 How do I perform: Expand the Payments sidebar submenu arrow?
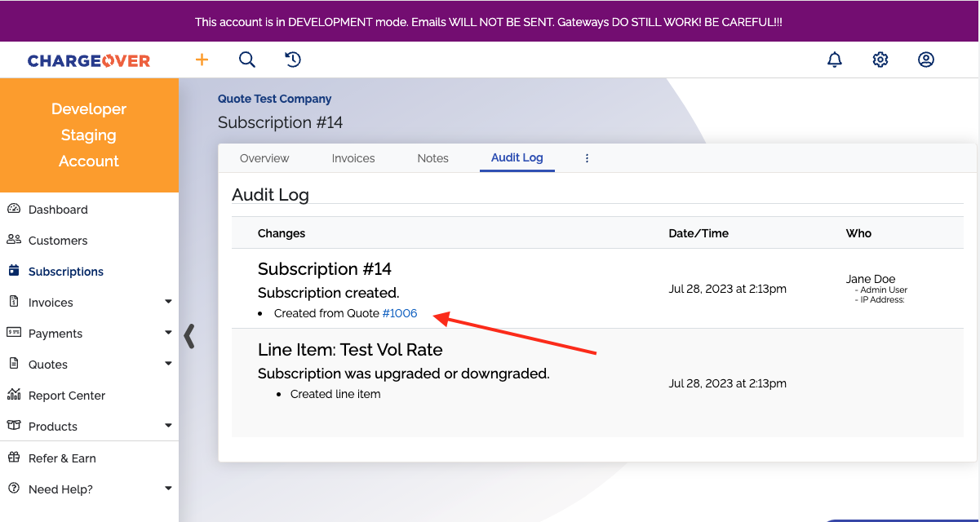168,333
